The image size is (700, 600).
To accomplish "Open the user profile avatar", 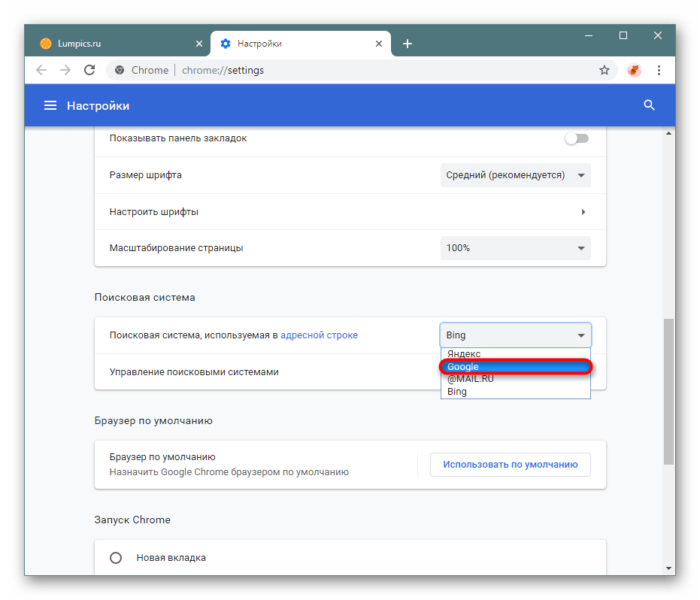I will point(634,70).
